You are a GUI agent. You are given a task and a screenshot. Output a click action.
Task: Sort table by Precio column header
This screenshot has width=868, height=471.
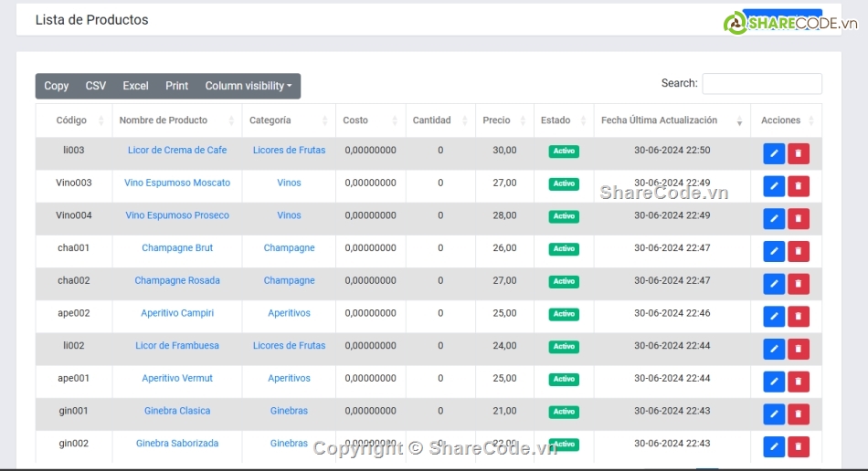point(497,120)
